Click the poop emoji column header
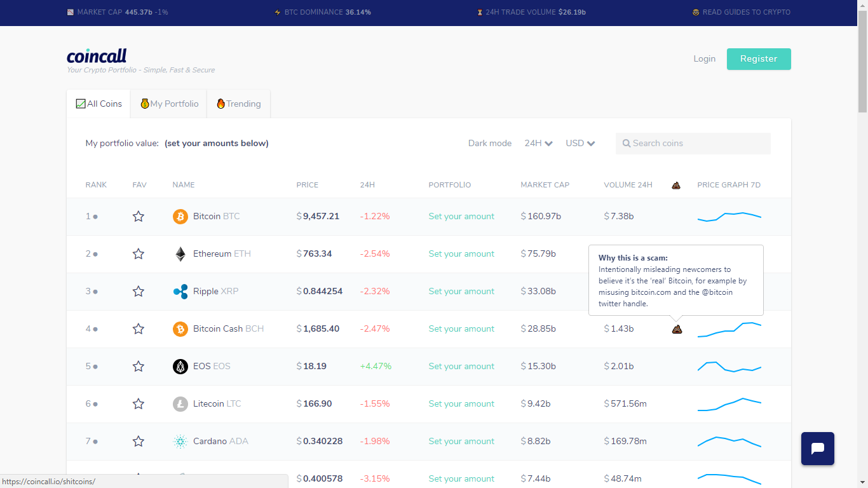The width and height of the screenshot is (868, 488). click(676, 186)
